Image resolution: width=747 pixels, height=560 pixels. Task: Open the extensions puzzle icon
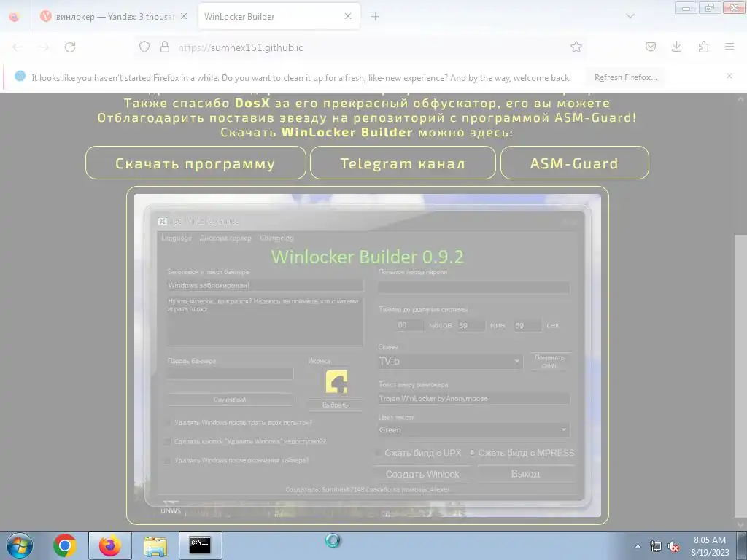click(703, 47)
